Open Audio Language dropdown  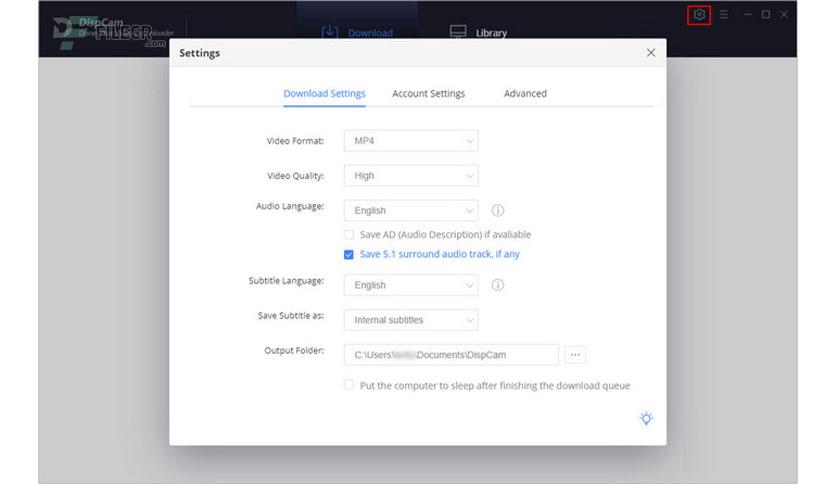coord(411,211)
